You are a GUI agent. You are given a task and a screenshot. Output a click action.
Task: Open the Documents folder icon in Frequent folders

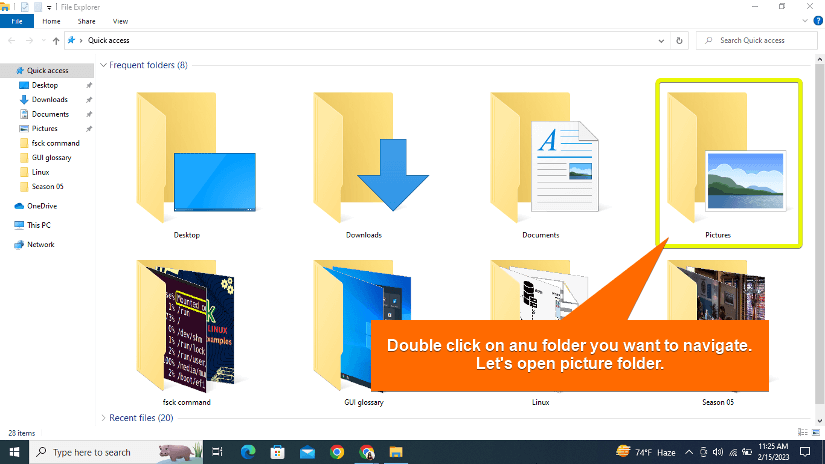click(x=545, y=158)
